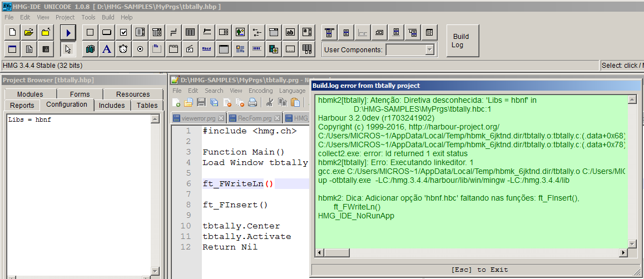Click the Run project play button
644x279 pixels.
coord(68,32)
